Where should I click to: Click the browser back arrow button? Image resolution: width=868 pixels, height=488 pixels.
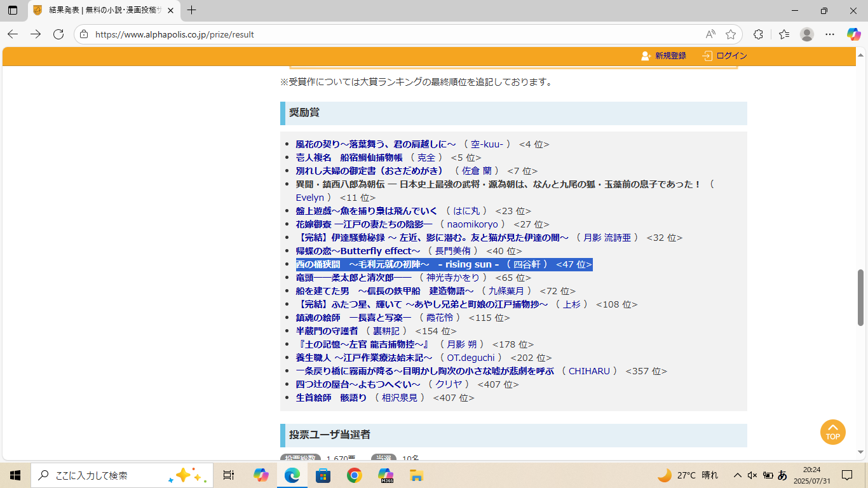pyautogui.click(x=13, y=34)
